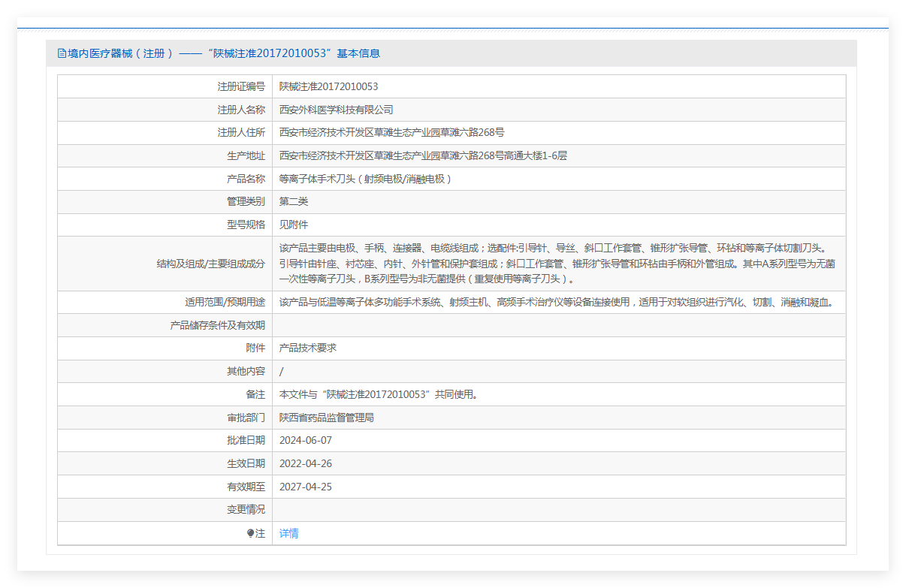Select management class value 第二类

point(294,201)
